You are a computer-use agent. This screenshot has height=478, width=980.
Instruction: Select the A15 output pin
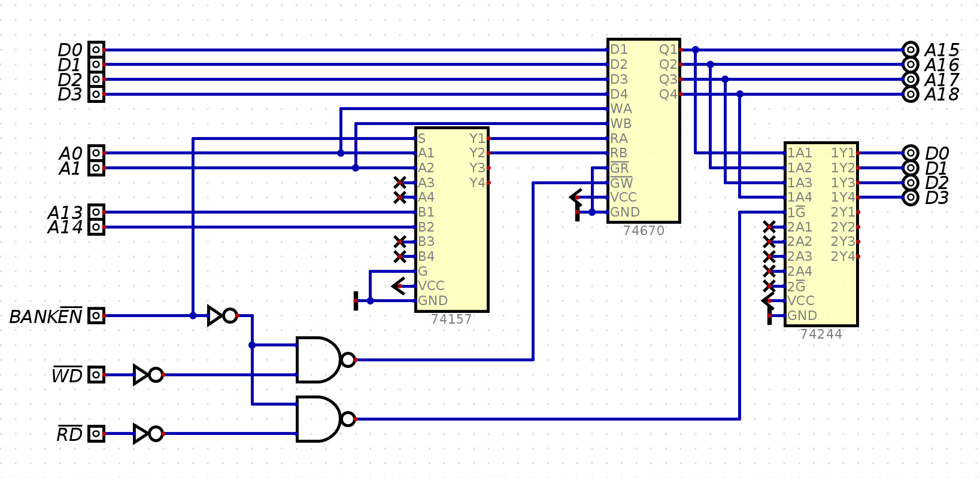tap(910, 50)
